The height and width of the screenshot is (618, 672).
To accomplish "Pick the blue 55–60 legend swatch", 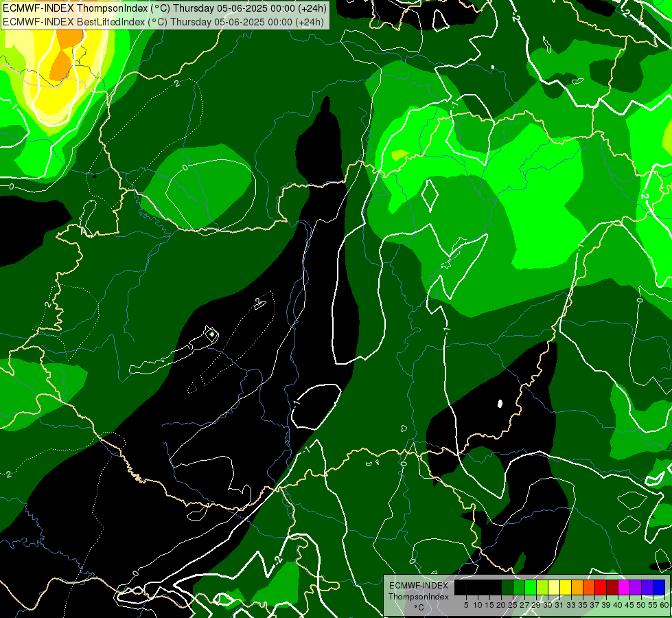I will (659, 587).
